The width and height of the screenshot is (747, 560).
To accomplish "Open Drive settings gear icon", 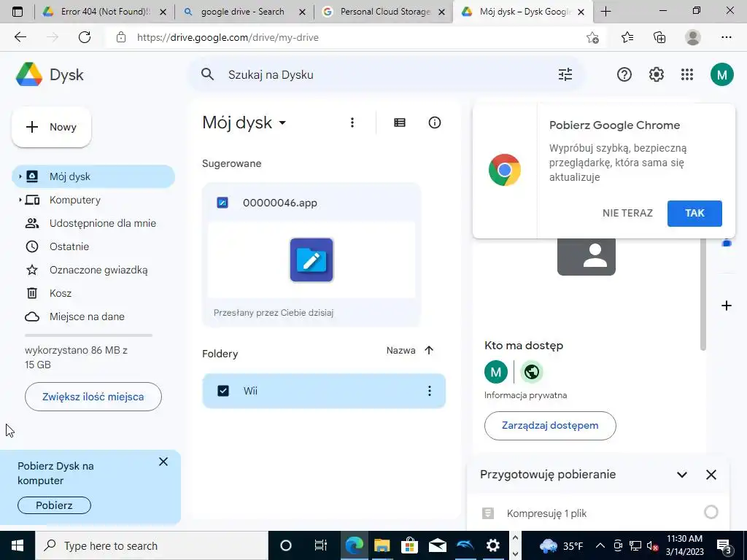I will [656, 74].
